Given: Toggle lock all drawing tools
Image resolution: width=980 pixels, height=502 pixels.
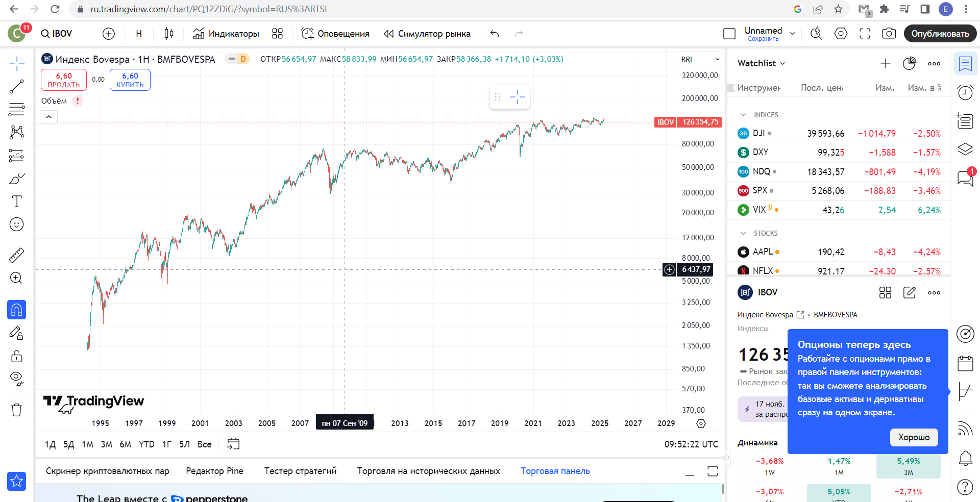Looking at the screenshot, I should (17, 356).
